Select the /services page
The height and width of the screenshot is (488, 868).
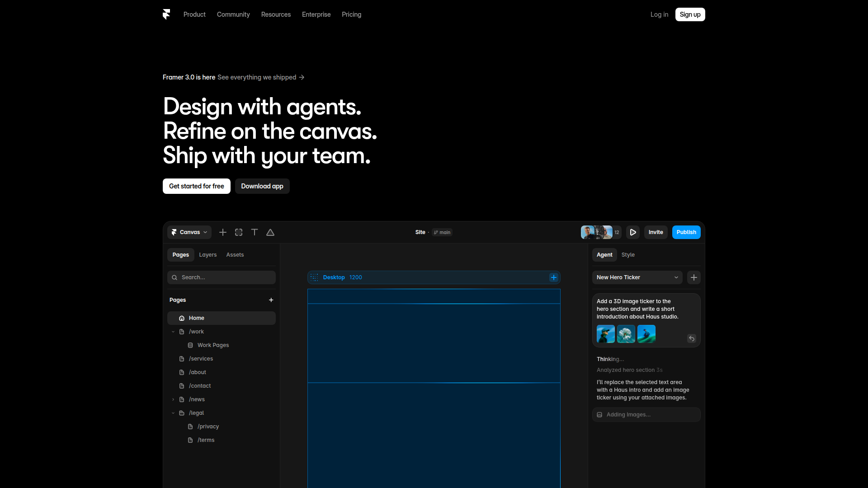pyautogui.click(x=201, y=359)
